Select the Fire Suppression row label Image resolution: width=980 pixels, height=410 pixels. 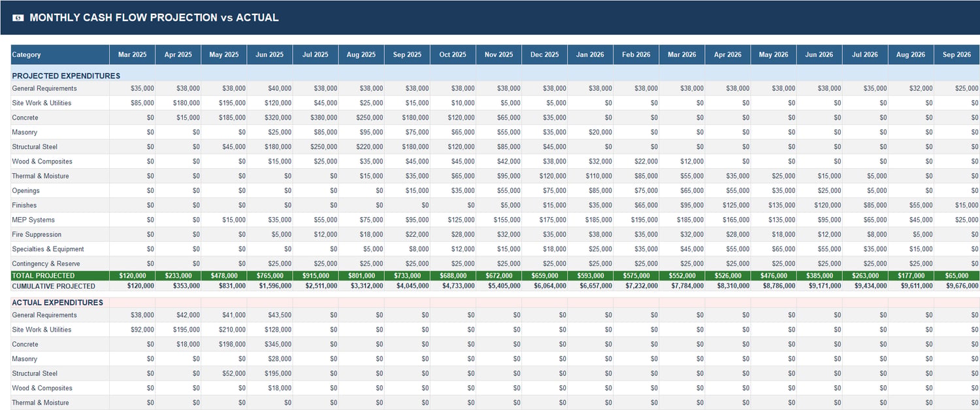(37, 234)
